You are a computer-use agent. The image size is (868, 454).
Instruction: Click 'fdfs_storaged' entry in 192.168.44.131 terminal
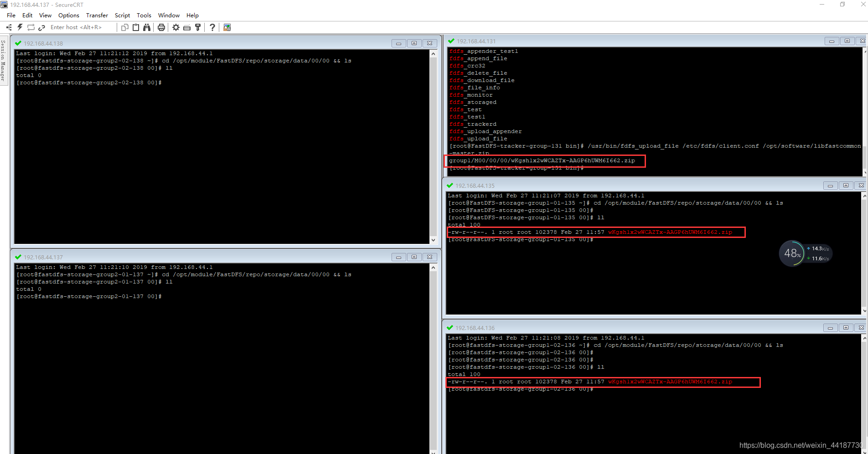tap(473, 102)
